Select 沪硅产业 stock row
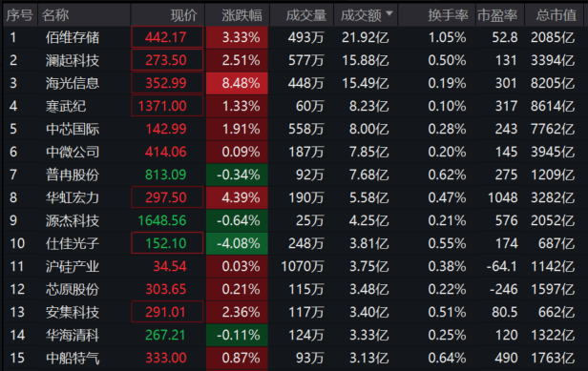588x371 pixels. [x=294, y=266]
